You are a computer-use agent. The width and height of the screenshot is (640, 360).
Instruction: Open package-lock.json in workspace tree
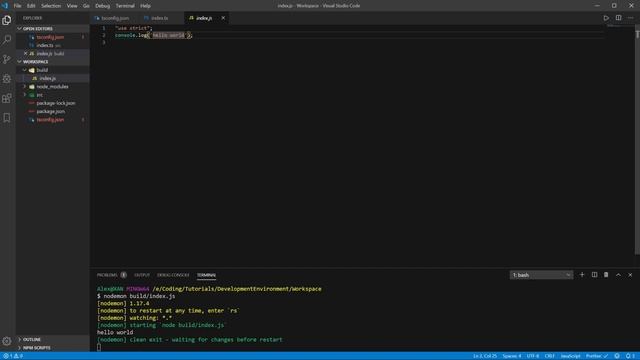tap(56, 103)
